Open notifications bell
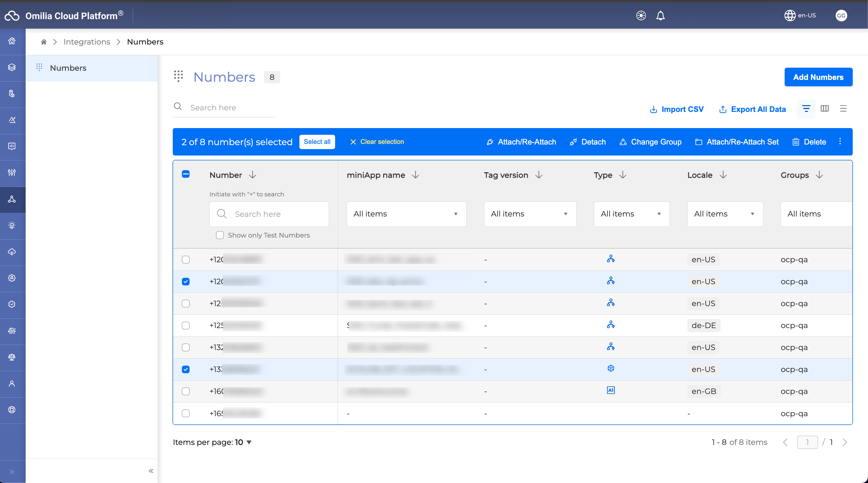The image size is (868, 483). pos(660,16)
